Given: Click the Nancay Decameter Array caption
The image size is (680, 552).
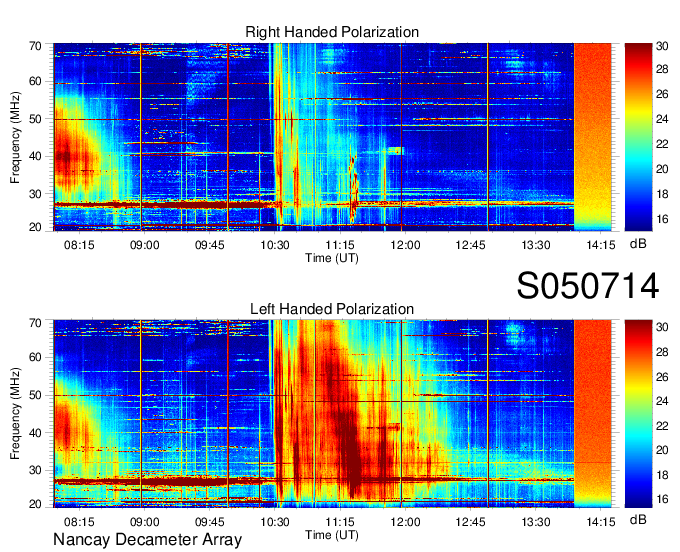Looking at the screenshot, I should 147,540.
